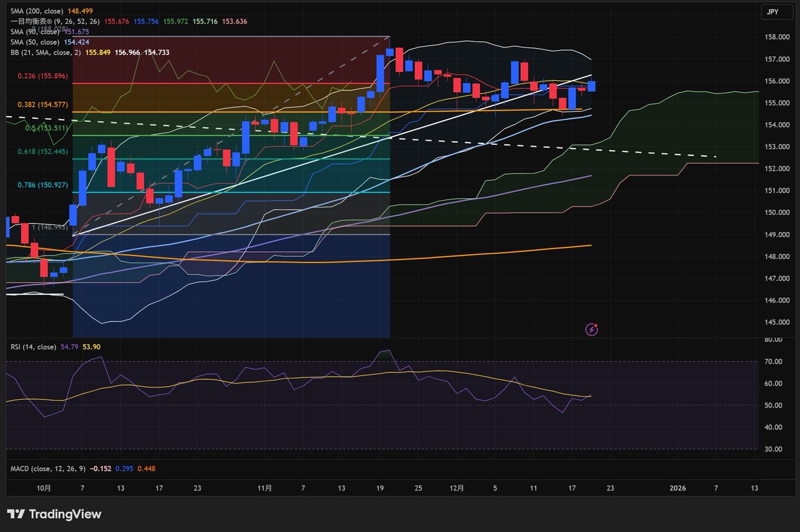Click the 2026 date axis label
Screen dimensions: 800x532
[x=679, y=488]
